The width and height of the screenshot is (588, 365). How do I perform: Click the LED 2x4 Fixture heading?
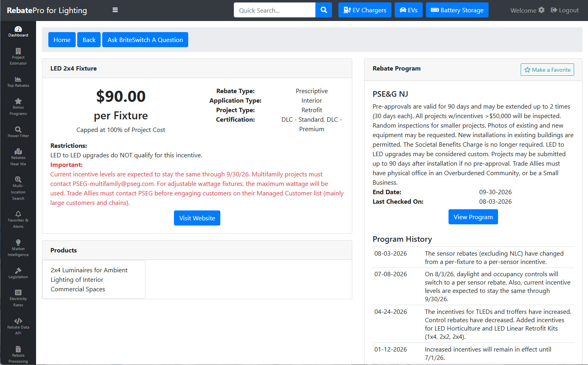click(x=73, y=69)
